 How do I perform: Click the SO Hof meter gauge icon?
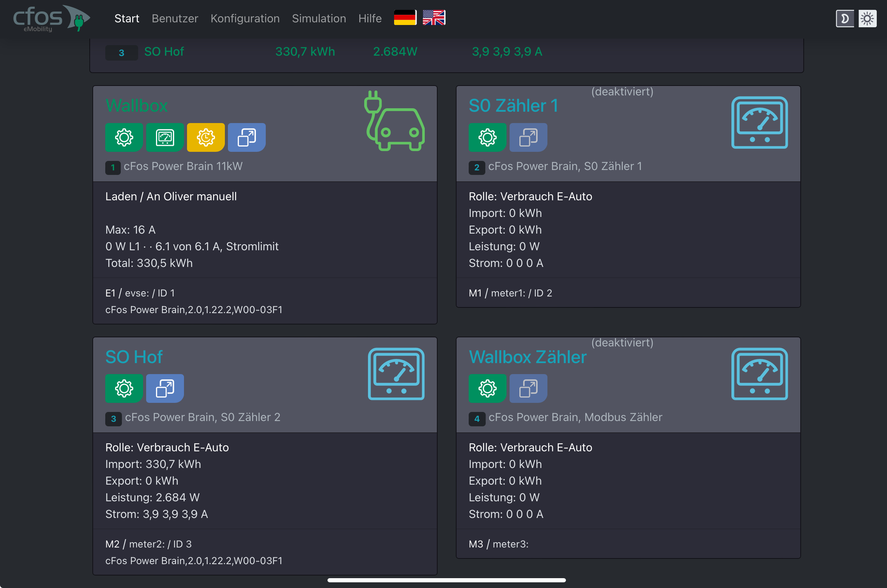point(396,374)
